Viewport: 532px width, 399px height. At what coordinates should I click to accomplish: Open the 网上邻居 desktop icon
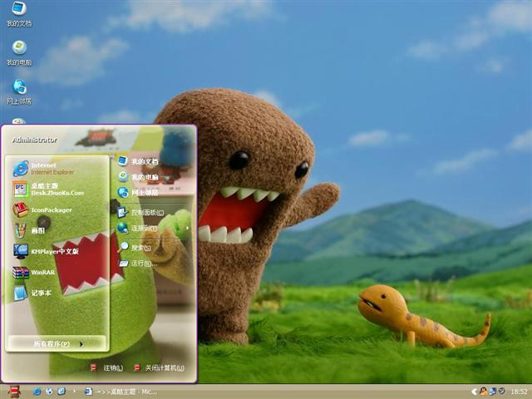19,92
